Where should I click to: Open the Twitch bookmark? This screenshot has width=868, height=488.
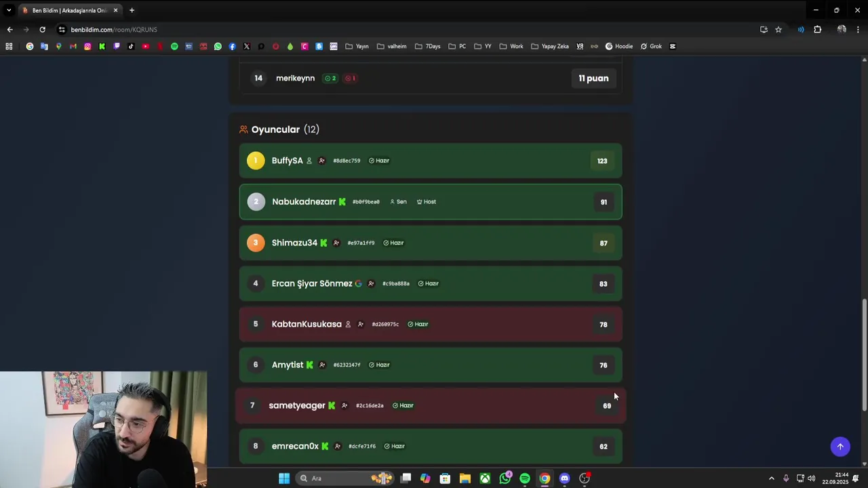pyautogui.click(x=117, y=46)
